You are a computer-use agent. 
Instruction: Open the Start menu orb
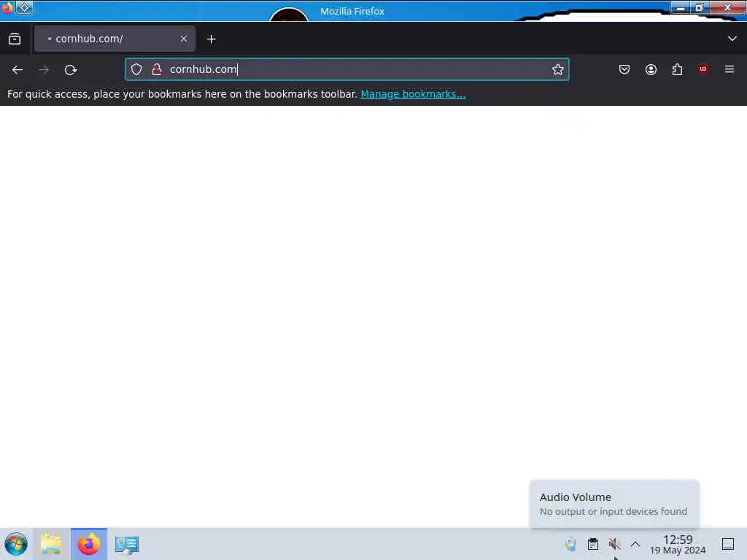tap(16, 544)
